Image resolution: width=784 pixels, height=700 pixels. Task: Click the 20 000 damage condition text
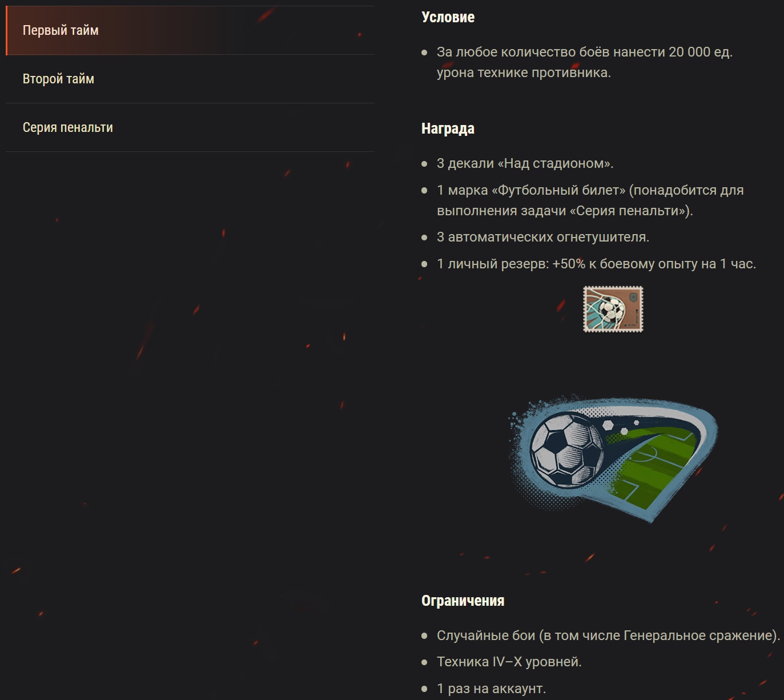[585, 62]
